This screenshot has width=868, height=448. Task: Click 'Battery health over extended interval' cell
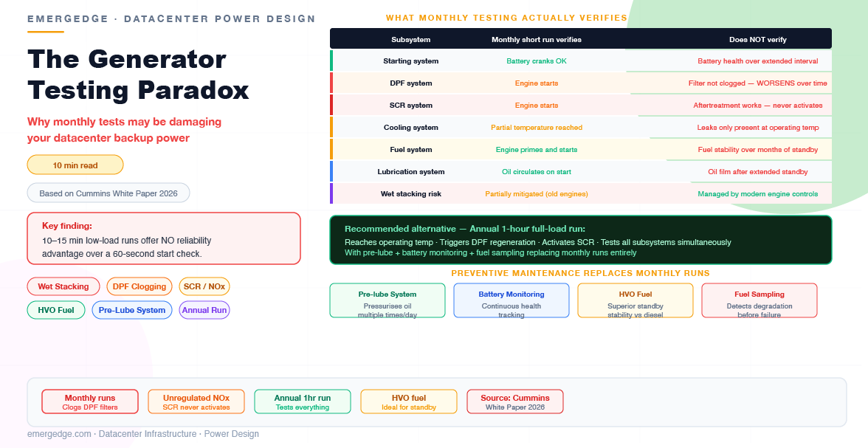pyautogui.click(x=758, y=61)
